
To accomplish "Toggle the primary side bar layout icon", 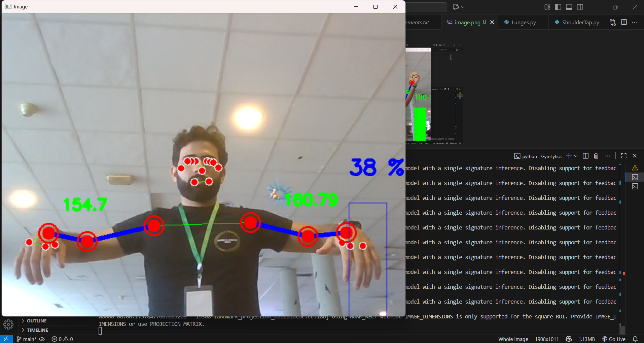I will 558,7.
